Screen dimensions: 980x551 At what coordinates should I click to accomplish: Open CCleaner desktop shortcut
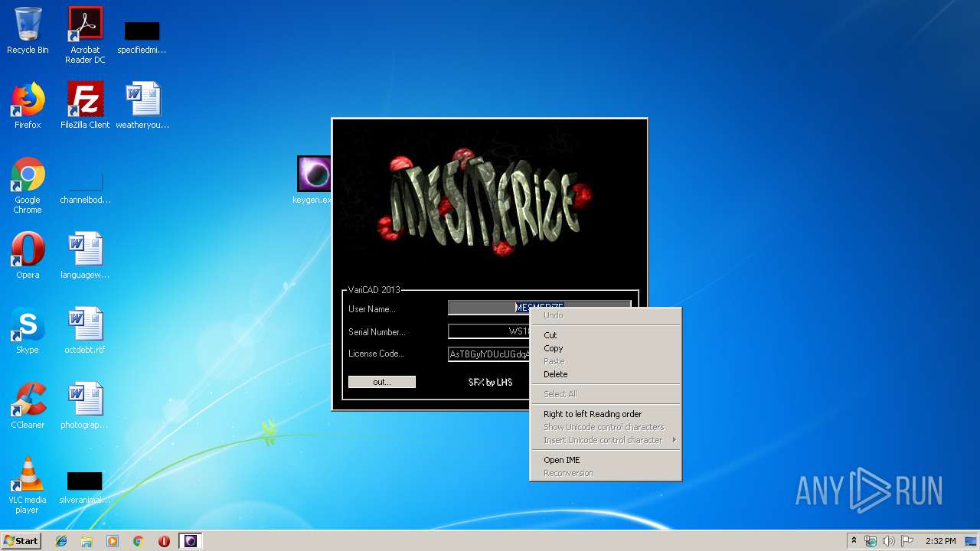[x=28, y=406]
